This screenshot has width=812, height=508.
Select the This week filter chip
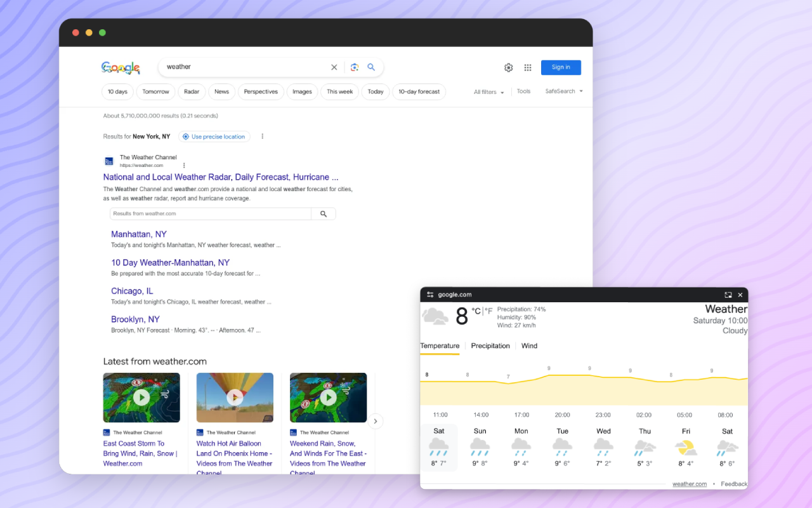coord(339,92)
